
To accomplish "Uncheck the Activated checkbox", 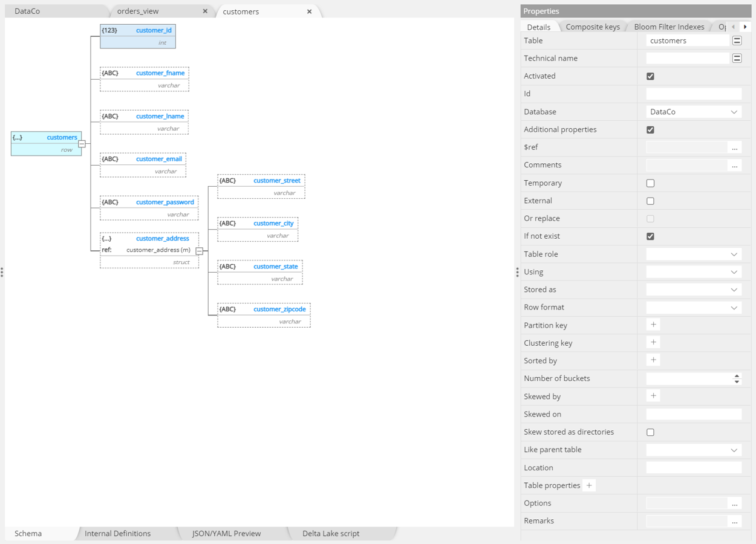I will click(650, 76).
